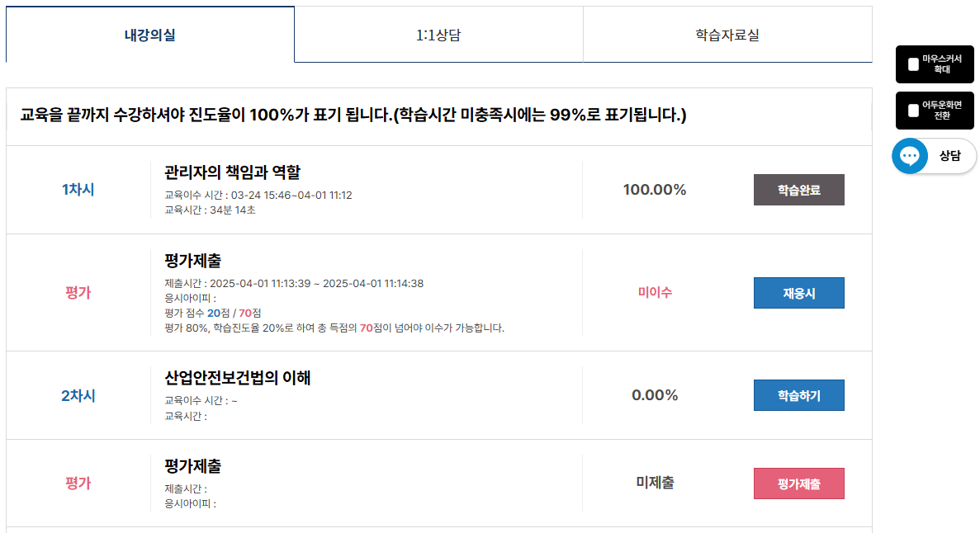This screenshot has height=533, width=980.
Task: Select the 관리자의 책임과 역할 lesson title
Action: (x=233, y=172)
